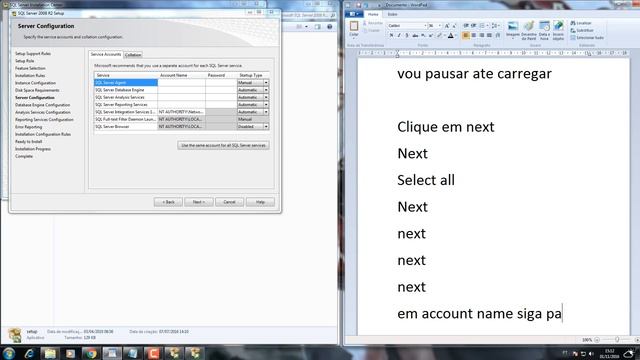Open the folder icon on the taskbar

coord(50,353)
